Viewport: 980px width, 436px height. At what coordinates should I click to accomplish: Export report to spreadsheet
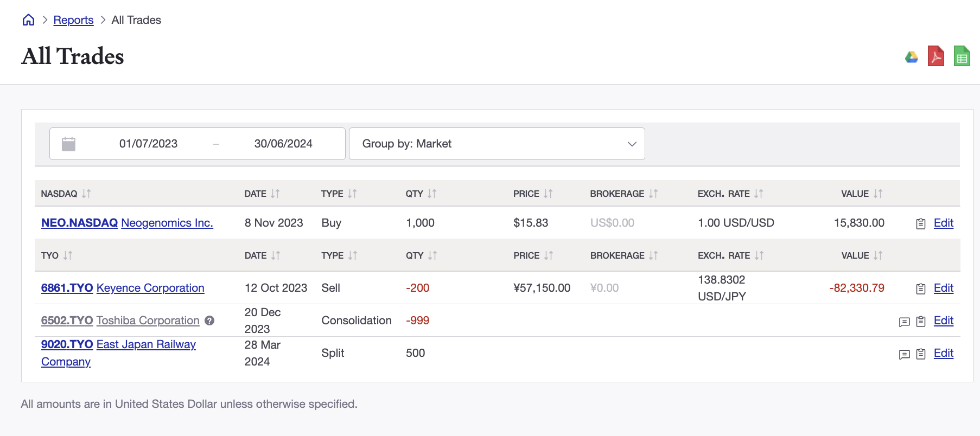[962, 56]
